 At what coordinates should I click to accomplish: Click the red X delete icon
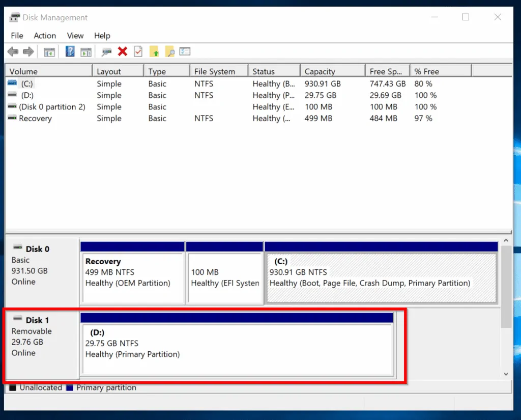(122, 51)
